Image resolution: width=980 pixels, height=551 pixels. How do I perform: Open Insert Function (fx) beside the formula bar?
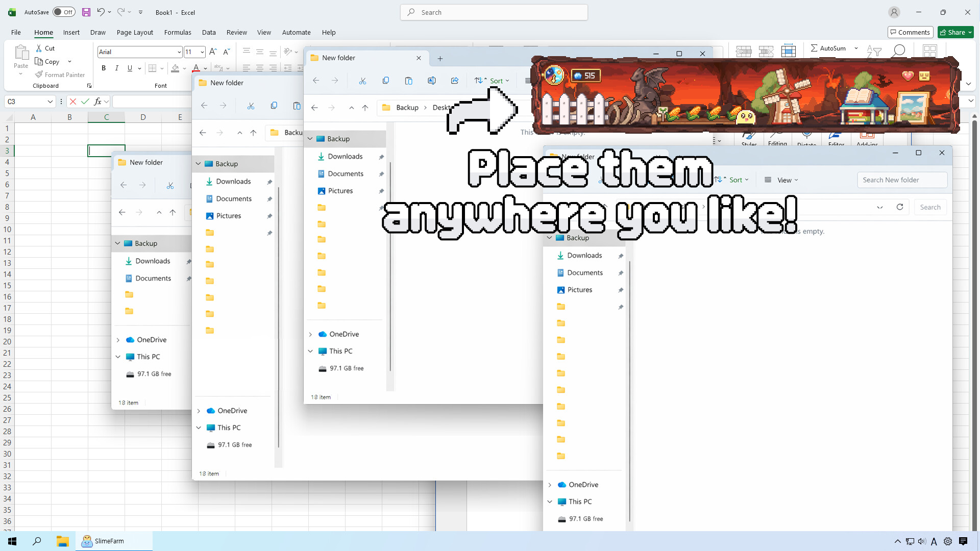98,102
